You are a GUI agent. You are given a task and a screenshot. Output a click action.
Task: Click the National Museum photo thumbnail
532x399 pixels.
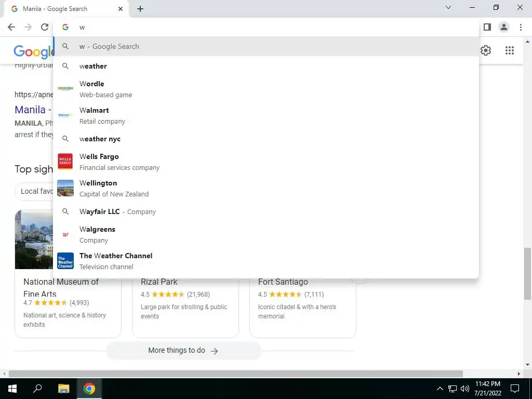tap(34, 239)
